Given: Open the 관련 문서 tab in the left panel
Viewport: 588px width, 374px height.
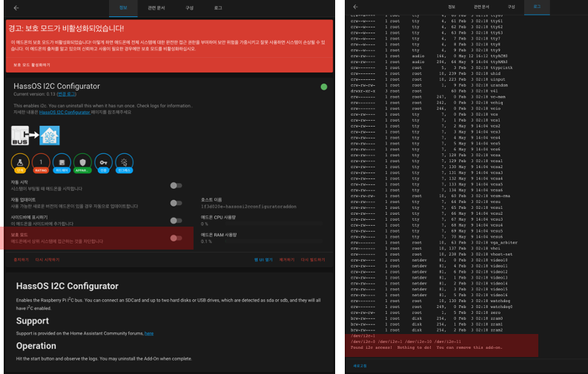Looking at the screenshot, I should [x=156, y=8].
